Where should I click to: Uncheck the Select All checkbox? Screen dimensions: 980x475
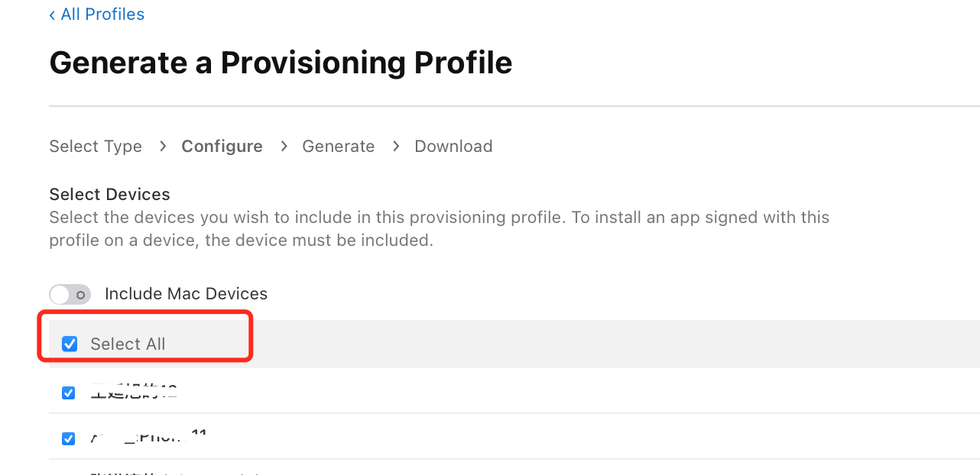[70, 344]
